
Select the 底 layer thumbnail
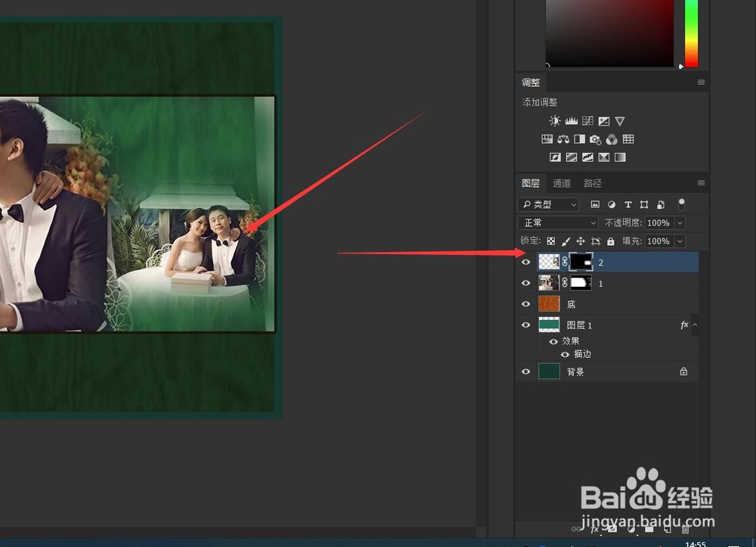(549, 304)
